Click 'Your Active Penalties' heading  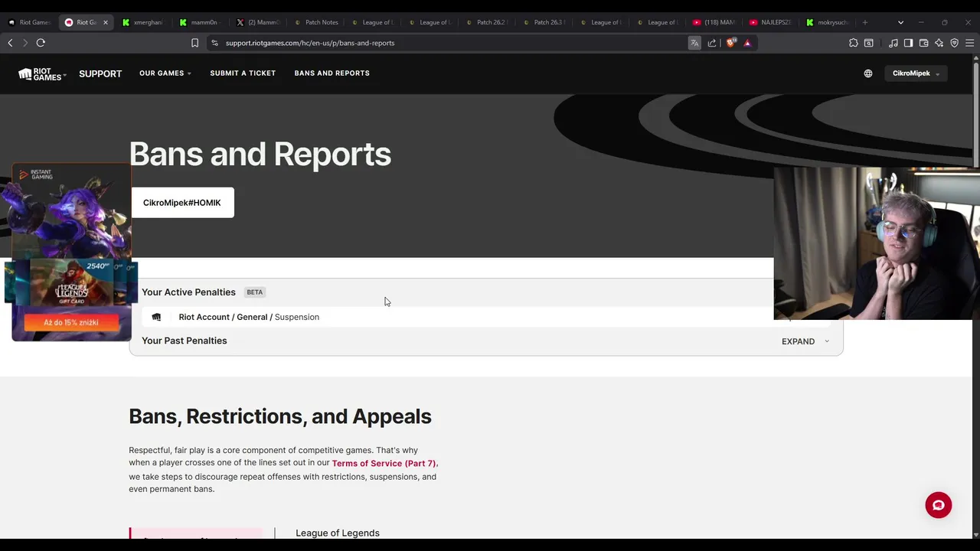coord(188,292)
